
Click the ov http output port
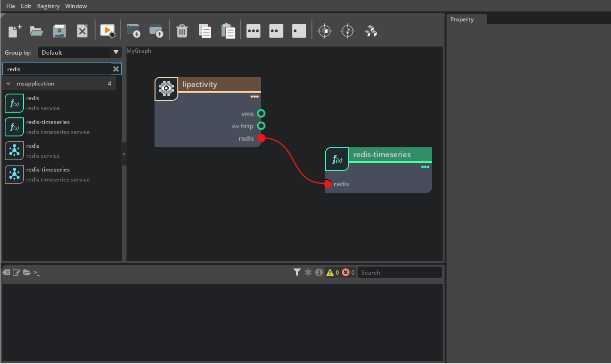[x=261, y=126]
